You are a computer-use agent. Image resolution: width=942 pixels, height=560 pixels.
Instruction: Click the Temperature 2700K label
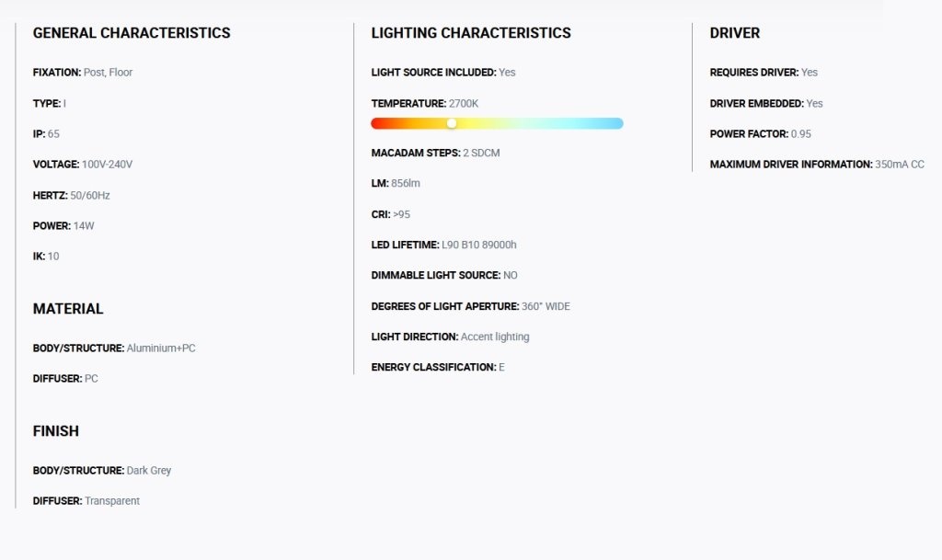pyautogui.click(x=425, y=103)
